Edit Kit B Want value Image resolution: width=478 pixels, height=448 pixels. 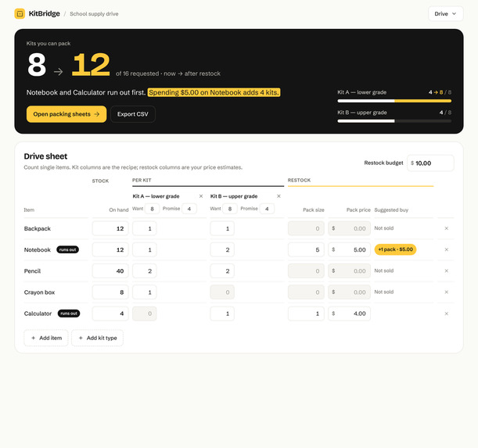[x=230, y=209]
